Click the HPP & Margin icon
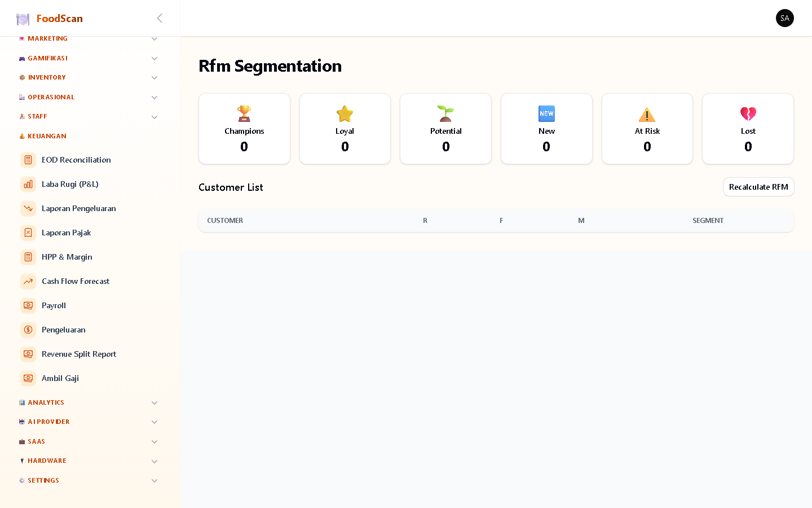Screen dimensions: 812x508 28,257
